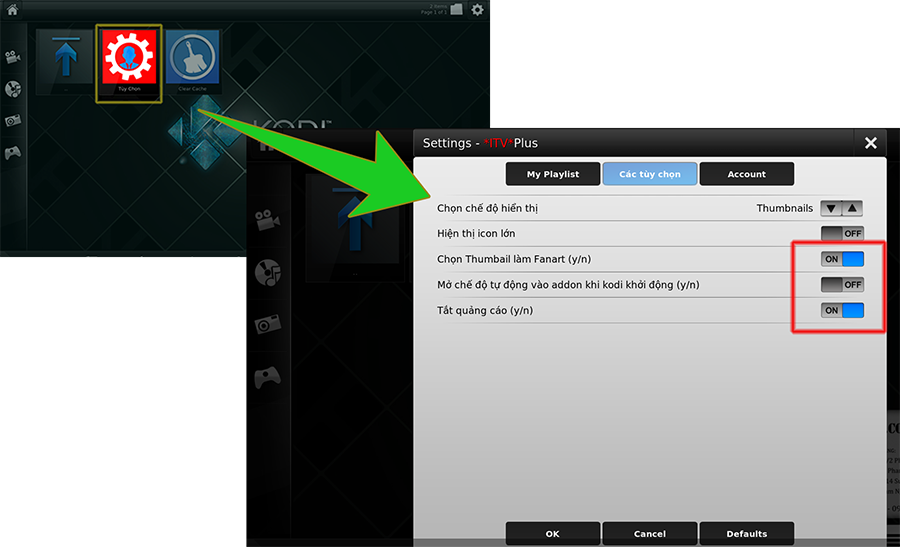This screenshot has height=547, width=900.
Task: Click the Tắt quảng cáo (y/n) label
Action: tap(485, 311)
